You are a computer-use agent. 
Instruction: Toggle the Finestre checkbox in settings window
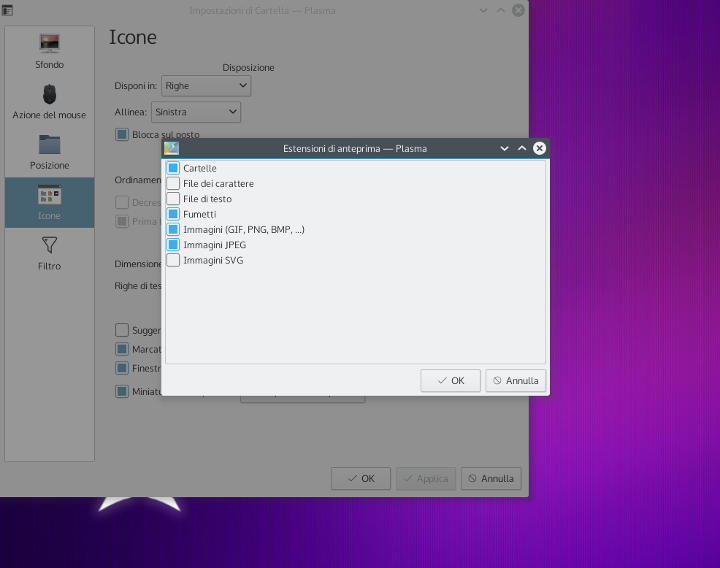[122, 368]
